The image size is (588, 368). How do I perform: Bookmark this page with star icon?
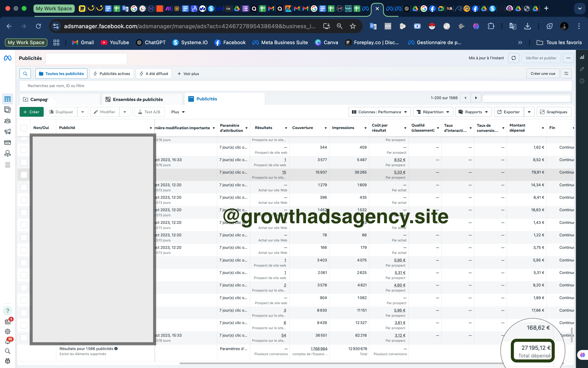[353, 26]
